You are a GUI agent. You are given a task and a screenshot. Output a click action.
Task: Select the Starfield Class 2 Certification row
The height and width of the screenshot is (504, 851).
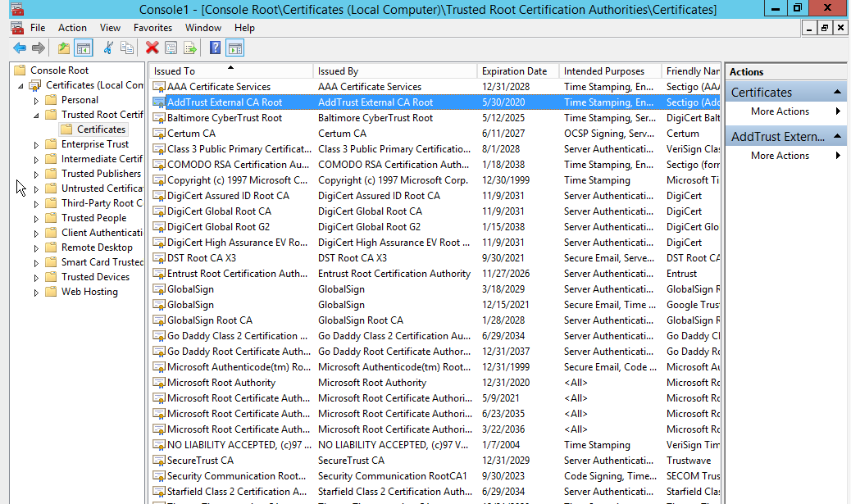pos(435,492)
